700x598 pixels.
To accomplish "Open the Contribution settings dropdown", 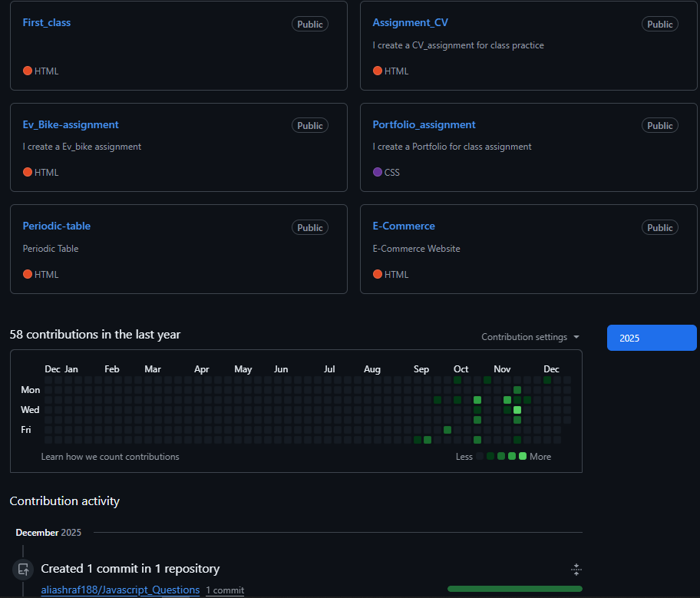I will click(530, 337).
